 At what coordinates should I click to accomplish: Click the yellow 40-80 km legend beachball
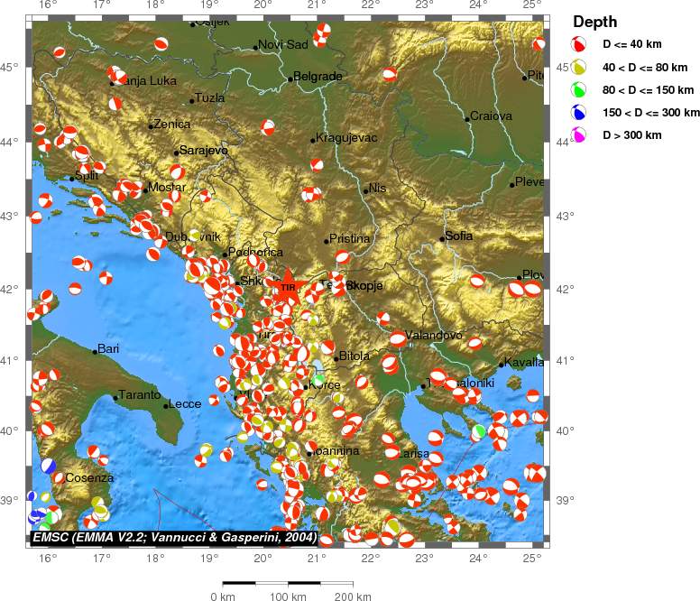click(x=578, y=67)
